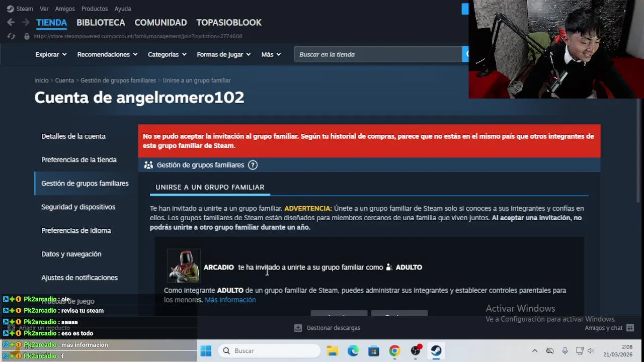This screenshot has height=362, width=644.
Task: Expand the Explorar dropdown
Action: tap(51, 54)
